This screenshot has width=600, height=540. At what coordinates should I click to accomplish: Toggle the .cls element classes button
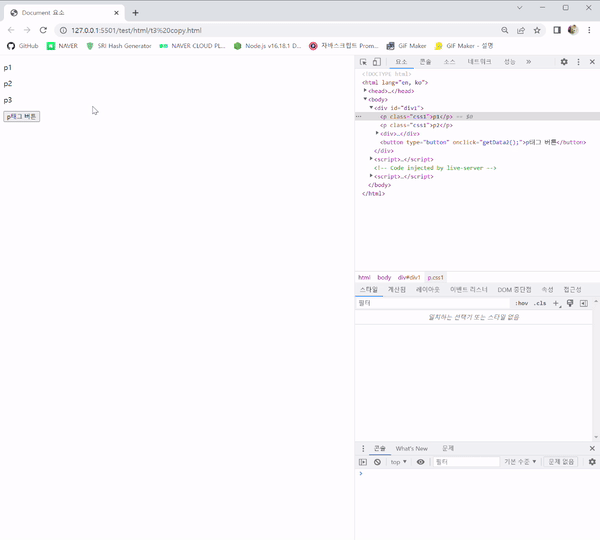[540, 303]
